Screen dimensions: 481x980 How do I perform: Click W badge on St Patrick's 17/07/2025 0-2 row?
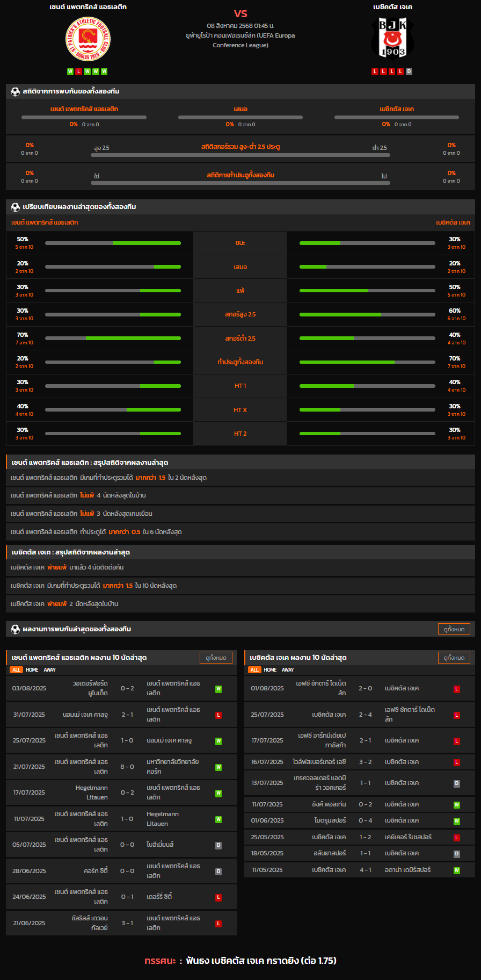(218, 793)
